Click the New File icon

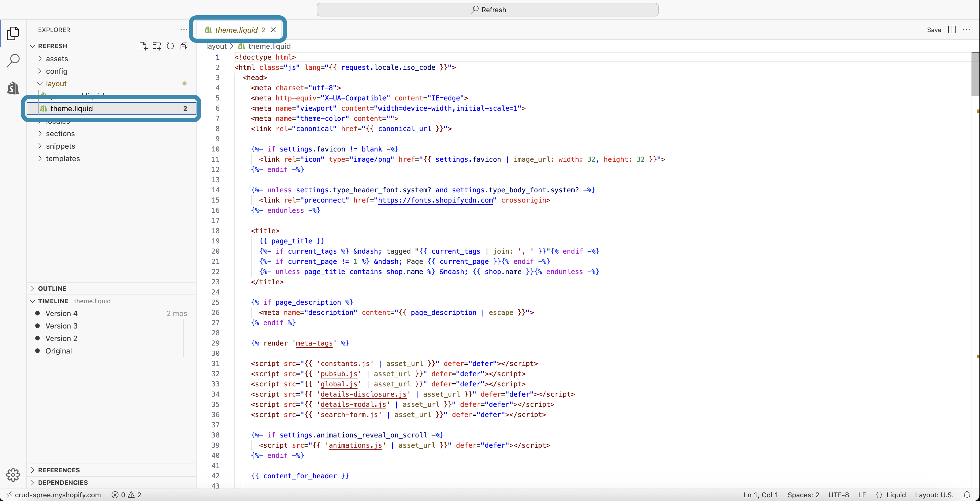click(143, 46)
